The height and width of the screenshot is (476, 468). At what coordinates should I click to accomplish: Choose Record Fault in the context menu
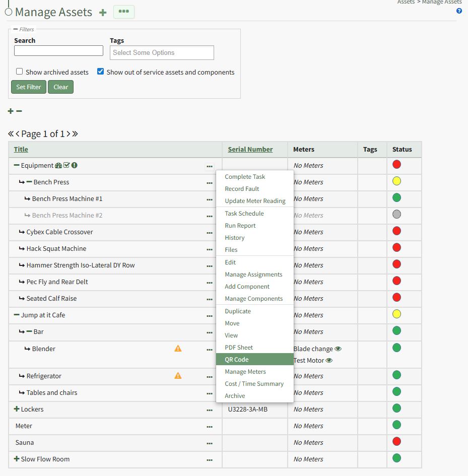(242, 189)
